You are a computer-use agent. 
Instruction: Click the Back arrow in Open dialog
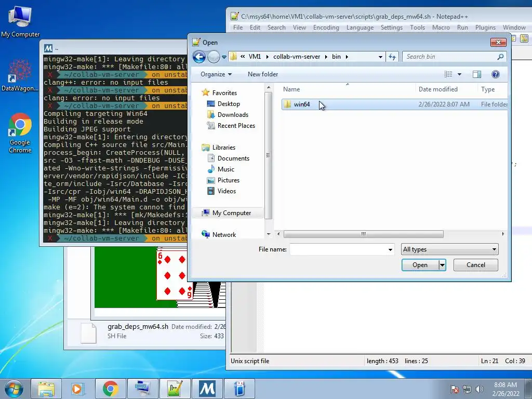[x=199, y=57]
